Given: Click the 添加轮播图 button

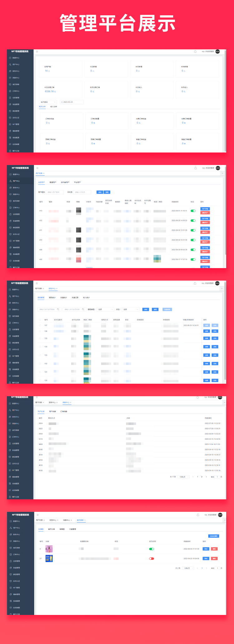Looking at the screenshot, I should (x=214, y=536).
